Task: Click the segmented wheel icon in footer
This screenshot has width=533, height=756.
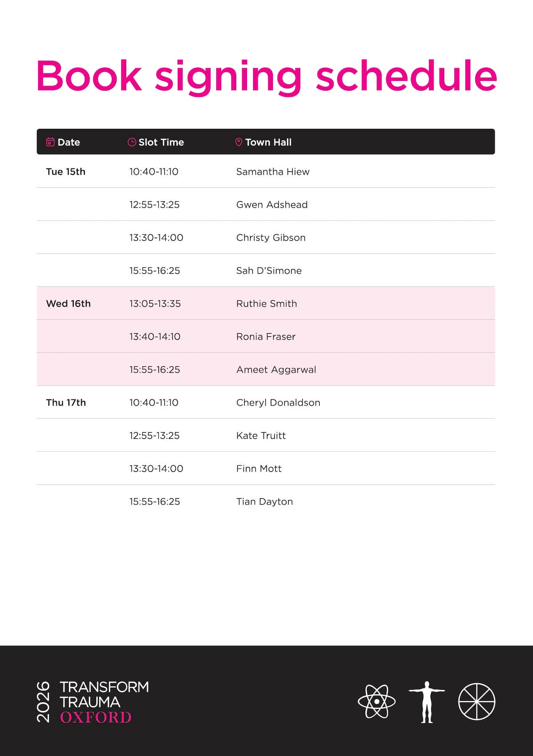Action: click(477, 701)
